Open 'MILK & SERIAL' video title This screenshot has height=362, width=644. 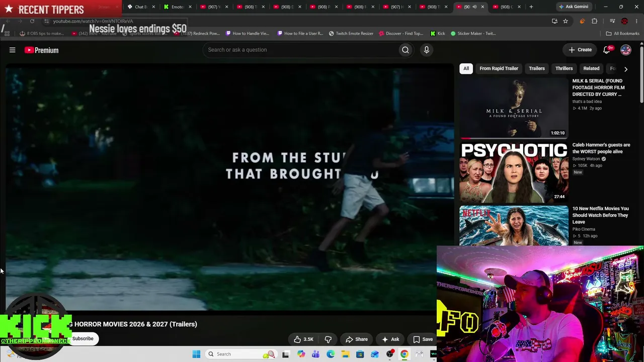coord(598,87)
